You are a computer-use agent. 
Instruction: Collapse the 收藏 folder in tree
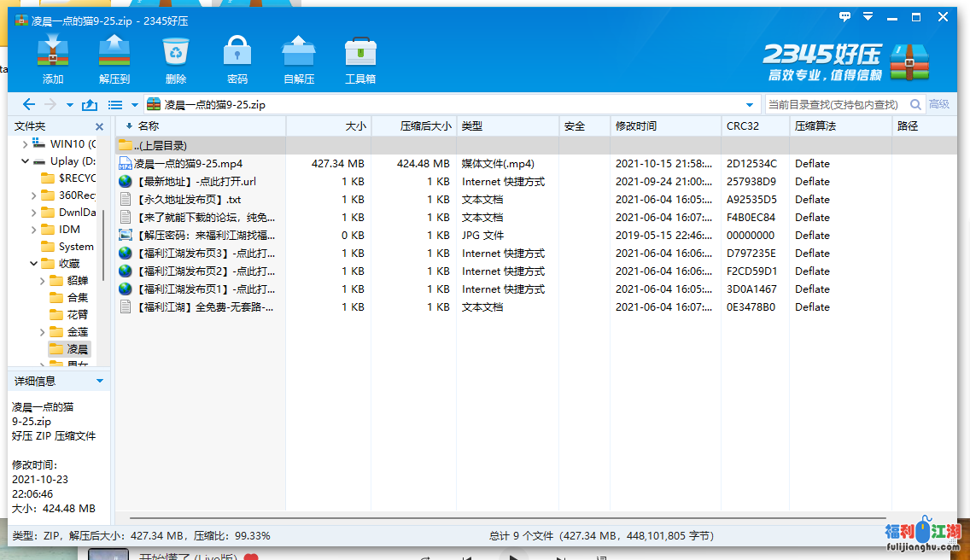coord(34,264)
